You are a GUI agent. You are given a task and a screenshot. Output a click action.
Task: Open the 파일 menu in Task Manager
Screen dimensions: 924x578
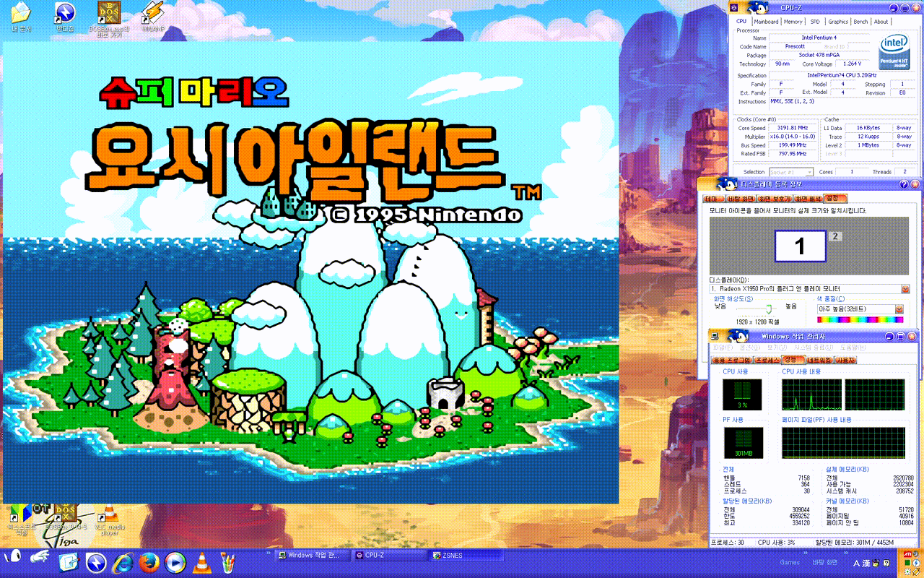point(723,348)
